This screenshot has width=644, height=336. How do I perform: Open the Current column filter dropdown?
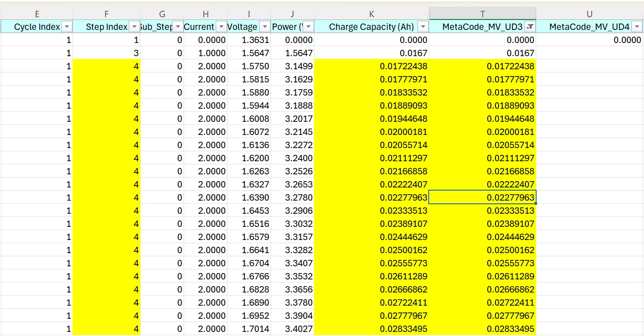point(221,27)
